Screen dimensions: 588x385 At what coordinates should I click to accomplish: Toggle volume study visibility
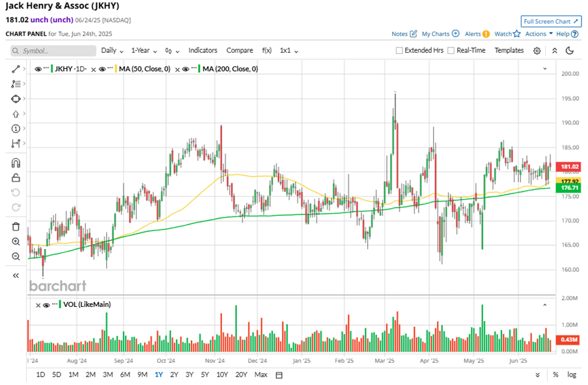pyautogui.click(x=46, y=305)
